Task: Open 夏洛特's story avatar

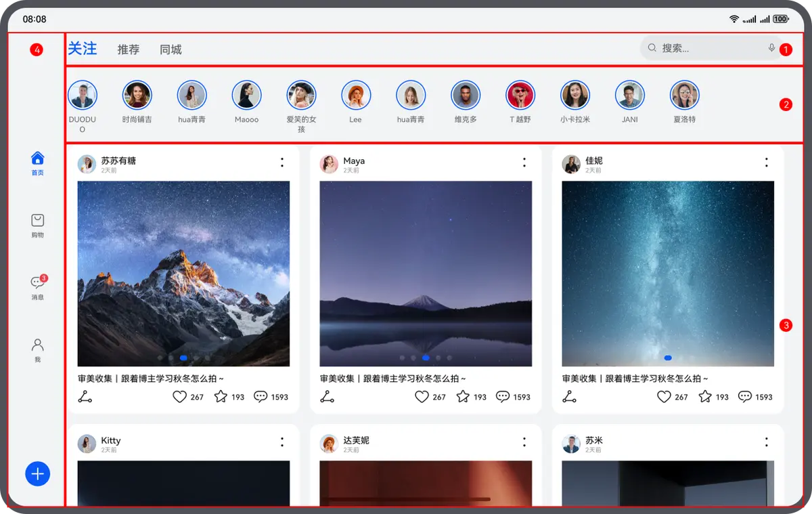Action: (x=685, y=95)
